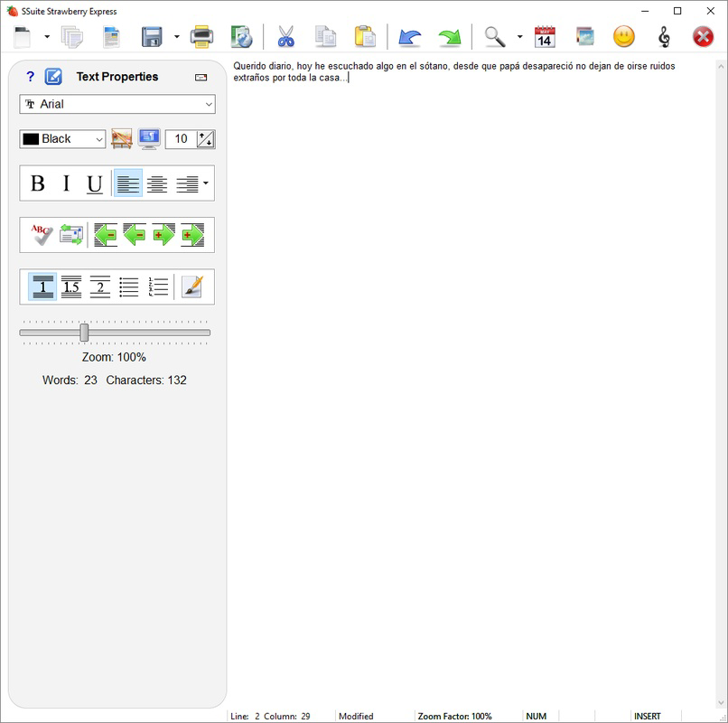Click the font size up/down stepper

click(206, 139)
